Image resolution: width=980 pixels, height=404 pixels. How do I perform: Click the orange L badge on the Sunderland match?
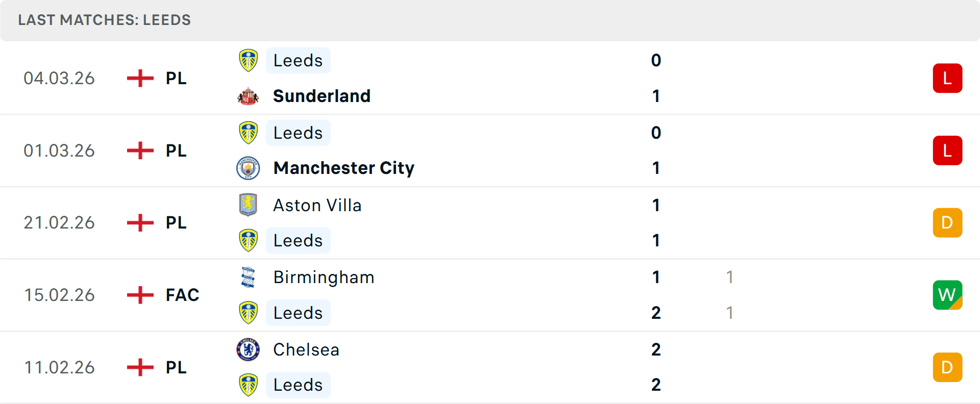[948, 78]
